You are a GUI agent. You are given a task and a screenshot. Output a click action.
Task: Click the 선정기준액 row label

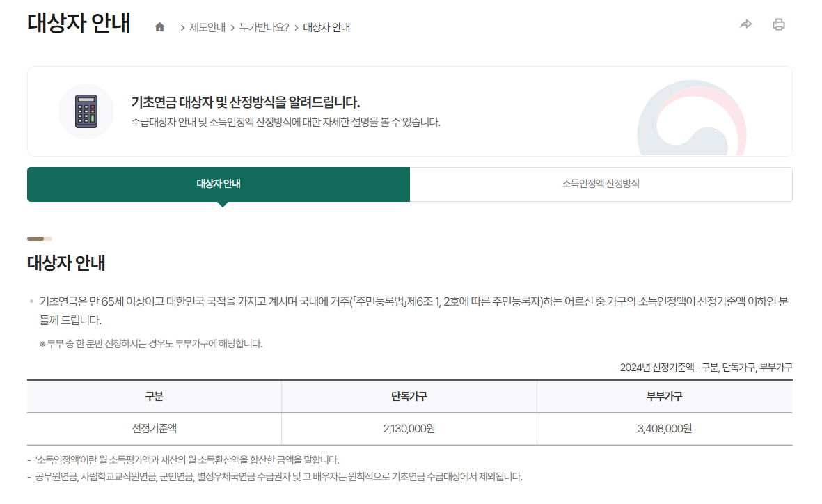pyautogui.click(x=153, y=429)
